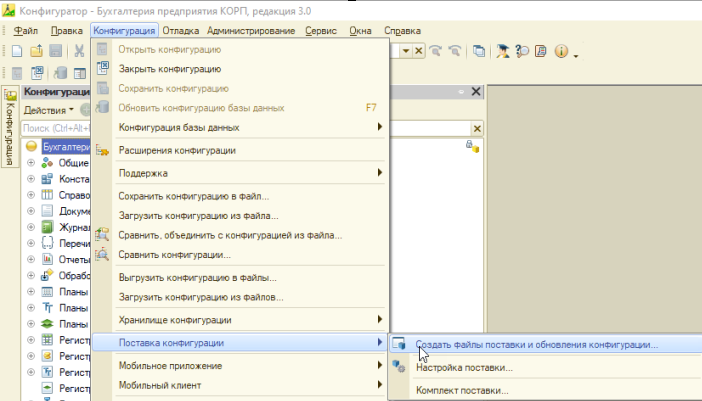Click the Отчеты chart icon in tree
Image resolution: width=702 pixels, height=401 pixels.
pos(47,259)
